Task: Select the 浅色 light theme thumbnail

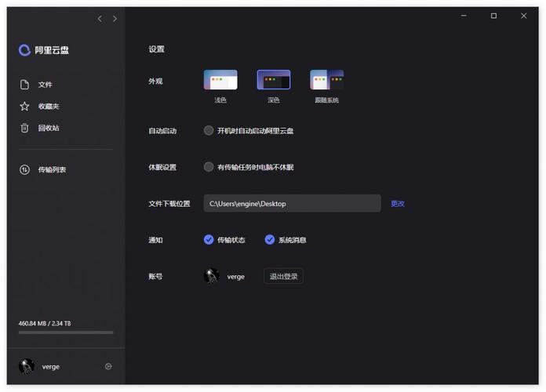Action: point(220,80)
